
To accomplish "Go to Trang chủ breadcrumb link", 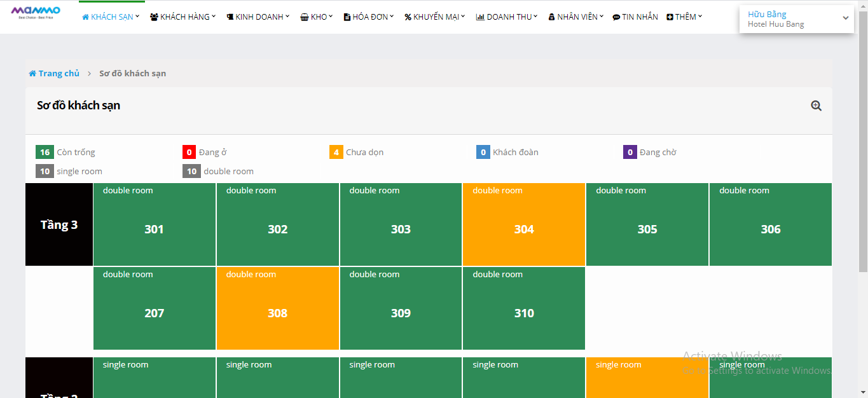I will click(59, 74).
